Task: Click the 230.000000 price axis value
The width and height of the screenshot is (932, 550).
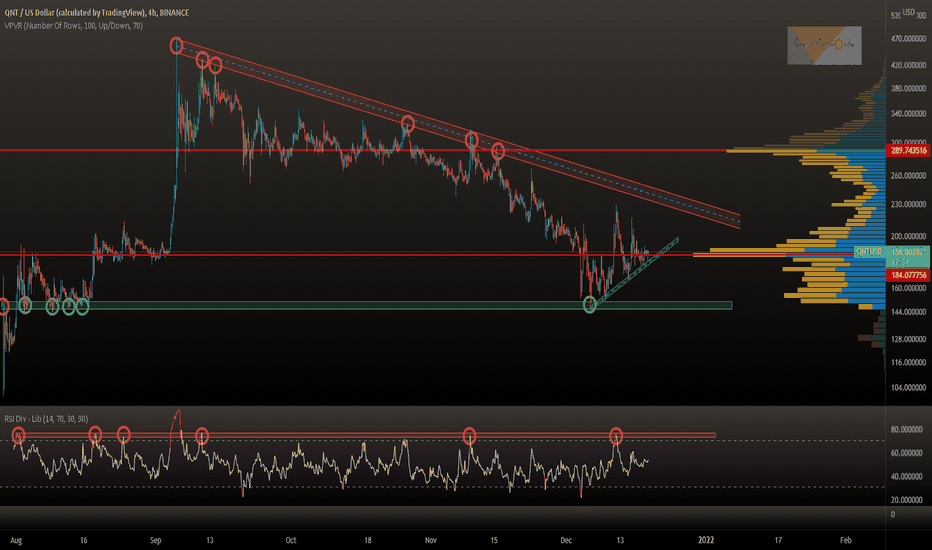Action: click(x=908, y=204)
